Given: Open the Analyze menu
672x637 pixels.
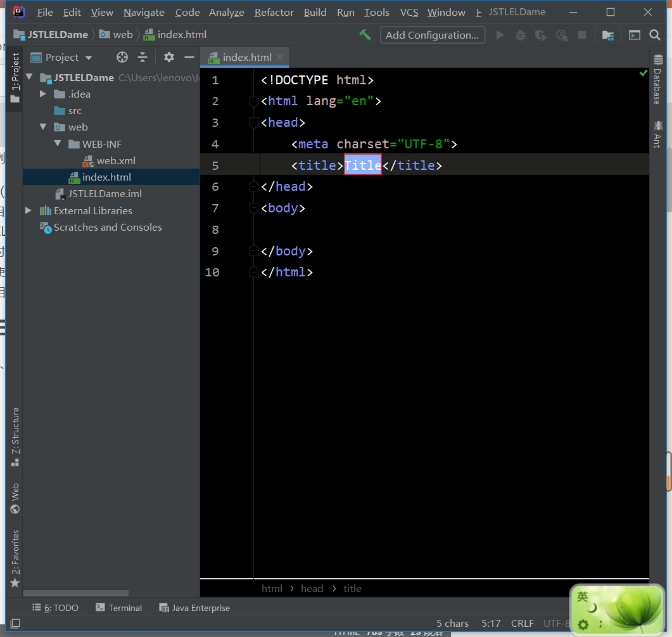Looking at the screenshot, I should coord(227,13).
